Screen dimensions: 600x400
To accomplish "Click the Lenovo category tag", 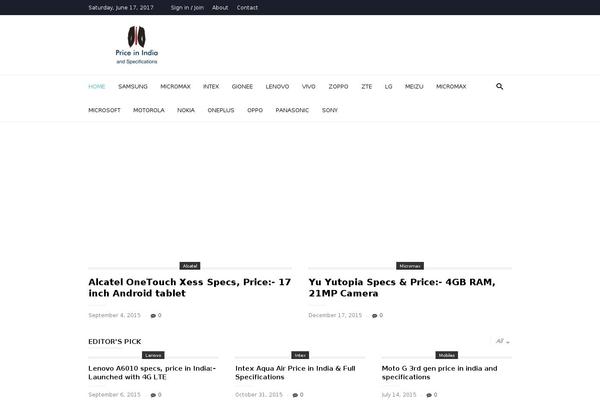I will click(153, 355).
